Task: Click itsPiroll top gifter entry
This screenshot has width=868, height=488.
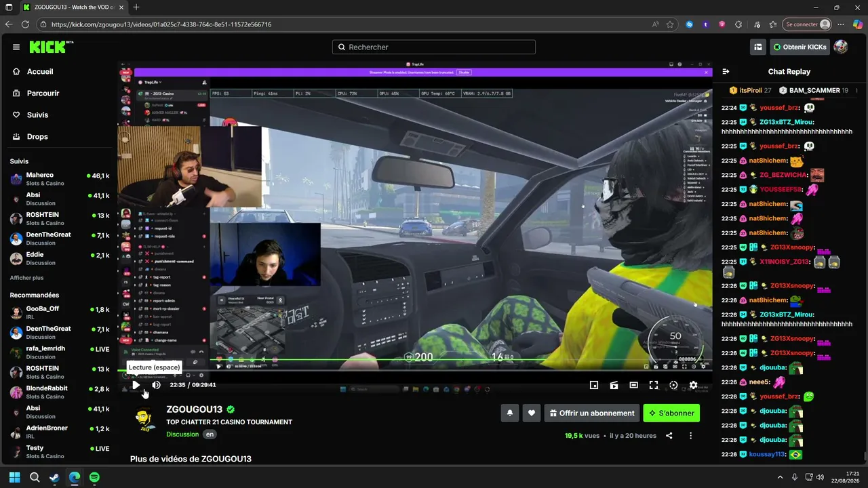Action: click(751, 90)
